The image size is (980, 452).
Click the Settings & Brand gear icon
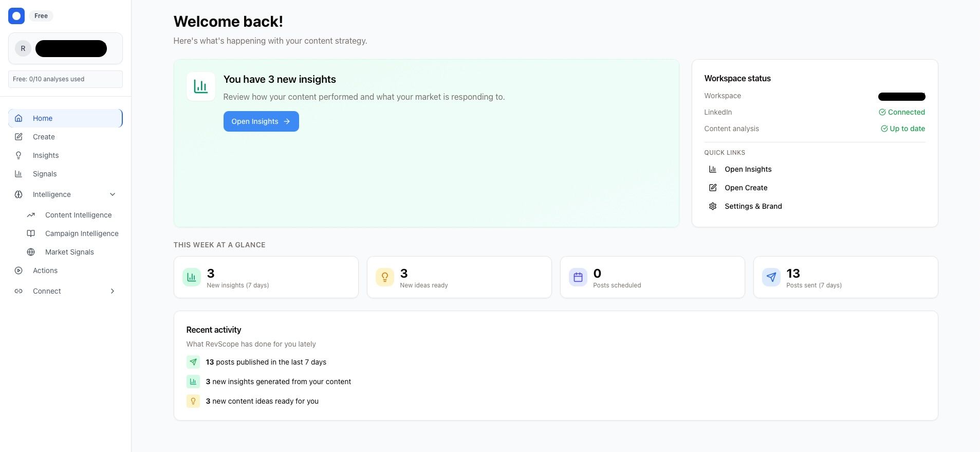click(713, 206)
